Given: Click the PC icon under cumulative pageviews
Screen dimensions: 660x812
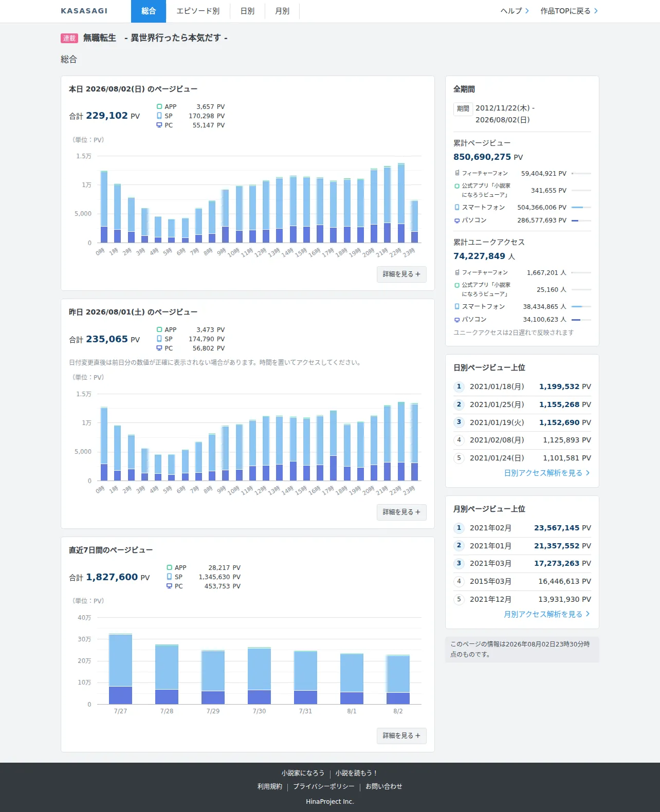Looking at the screenshot, I should coord(457,220).
